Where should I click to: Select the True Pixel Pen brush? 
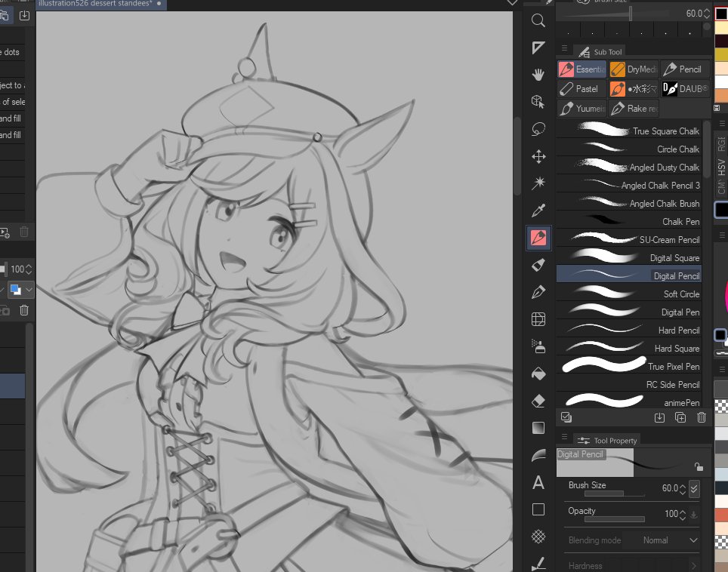[628, 366]
